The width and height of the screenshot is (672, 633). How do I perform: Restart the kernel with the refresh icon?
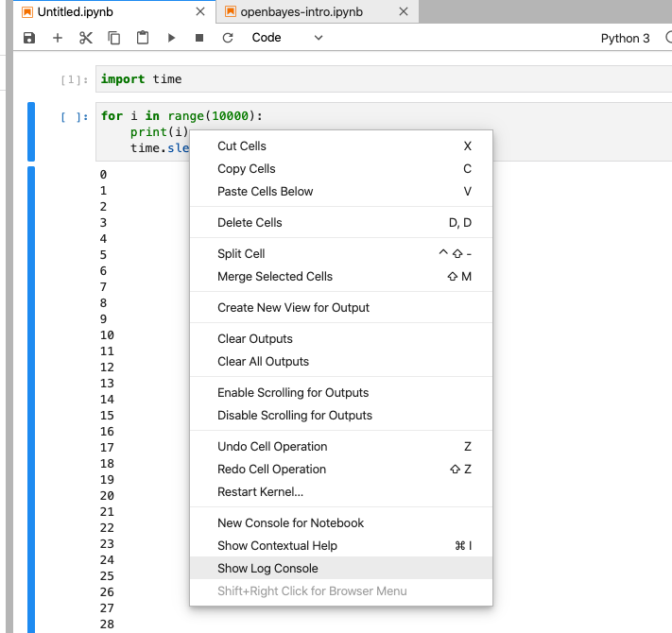pyautogui.click(x=228, y=38)
